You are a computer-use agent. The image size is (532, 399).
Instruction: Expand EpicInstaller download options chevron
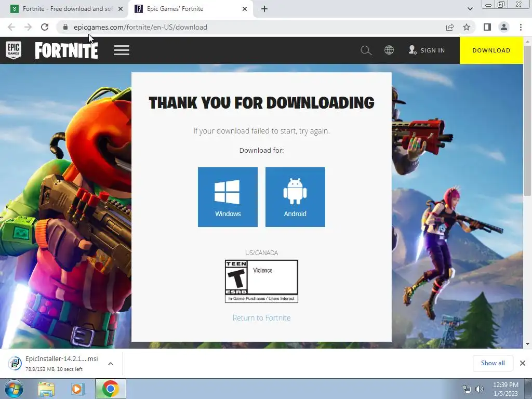click(x=111, y=363)
